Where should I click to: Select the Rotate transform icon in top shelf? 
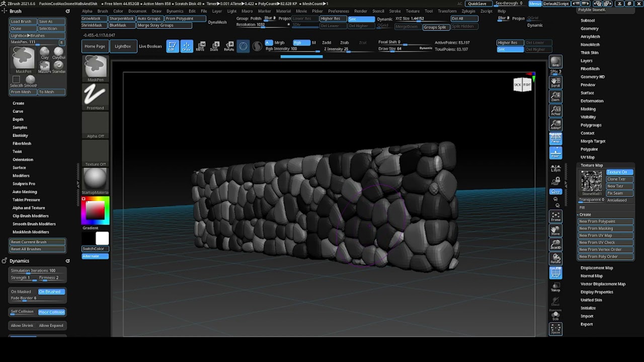point(229,46)
